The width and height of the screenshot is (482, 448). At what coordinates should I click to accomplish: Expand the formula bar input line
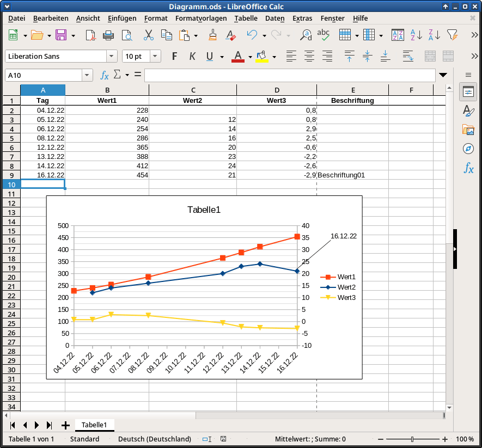[443, 75]
